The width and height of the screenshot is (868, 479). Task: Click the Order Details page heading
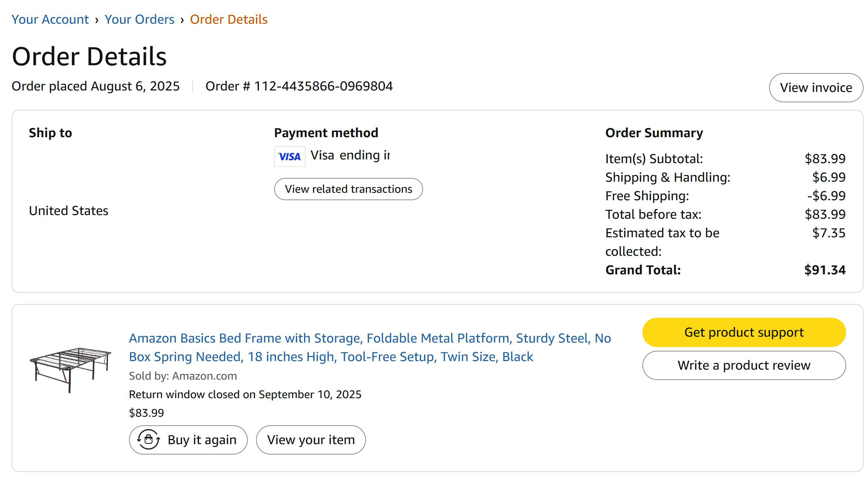point(89,56)
